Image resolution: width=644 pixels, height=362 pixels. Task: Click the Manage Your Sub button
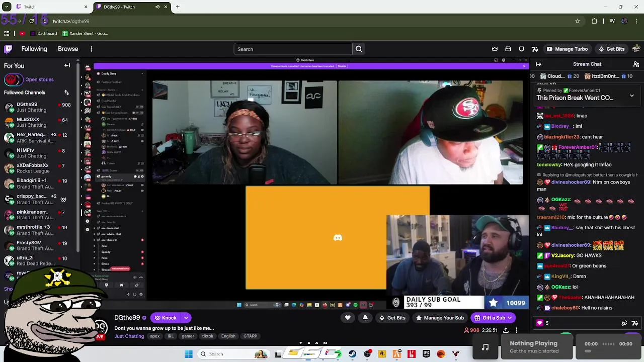[440, 318]
